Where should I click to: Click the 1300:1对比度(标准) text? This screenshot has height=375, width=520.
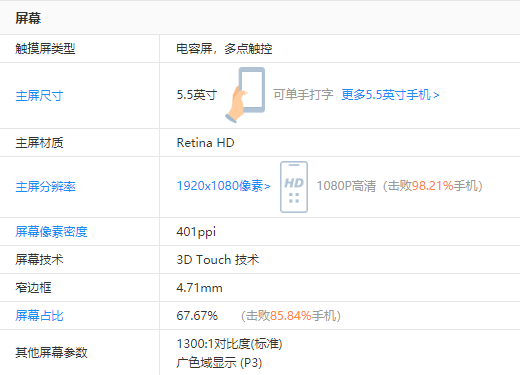pos(229,343)
